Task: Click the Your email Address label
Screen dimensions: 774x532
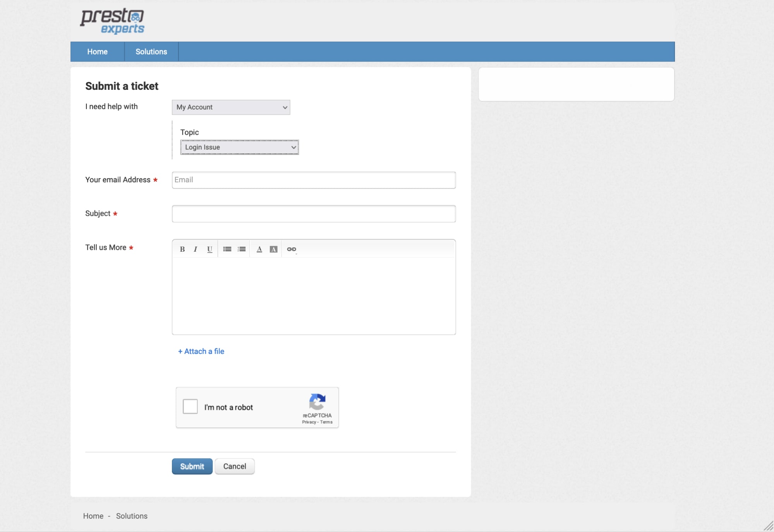Action: 118,180
